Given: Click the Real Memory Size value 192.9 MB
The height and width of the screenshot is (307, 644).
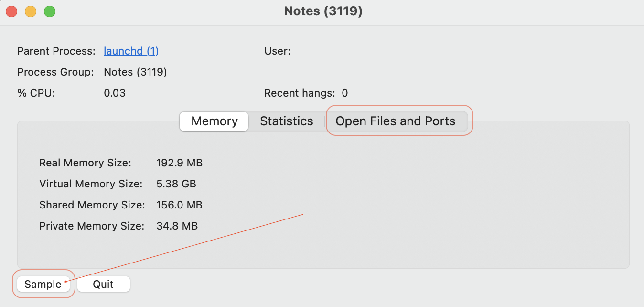Looking at the screenshot, I should 179,163.
